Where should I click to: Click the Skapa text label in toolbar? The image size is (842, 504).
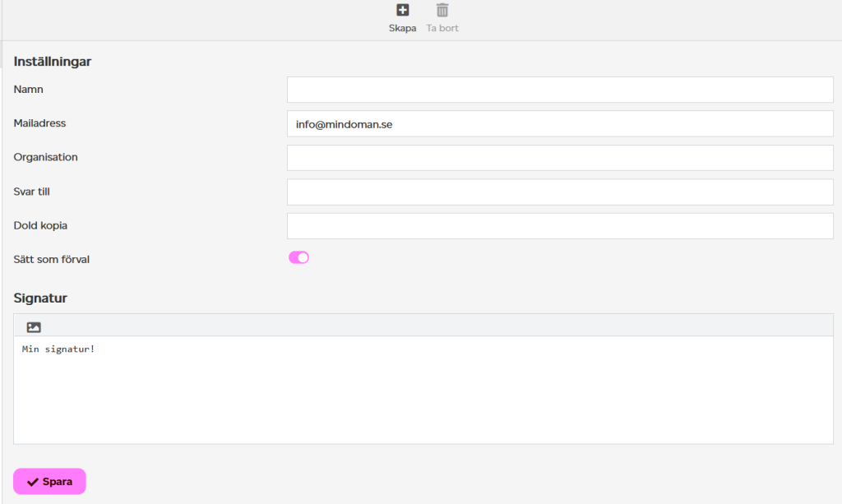pyautogui.click(x=402, y=28)
